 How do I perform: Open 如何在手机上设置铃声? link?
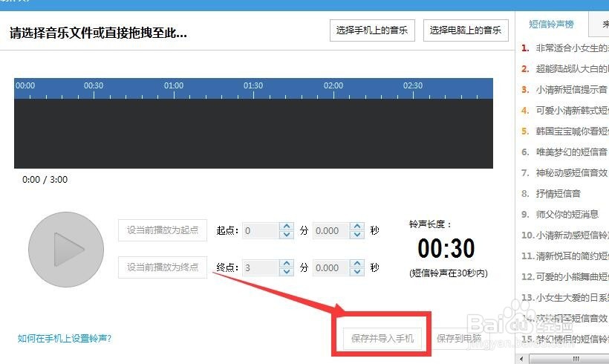tap(65, 338)
